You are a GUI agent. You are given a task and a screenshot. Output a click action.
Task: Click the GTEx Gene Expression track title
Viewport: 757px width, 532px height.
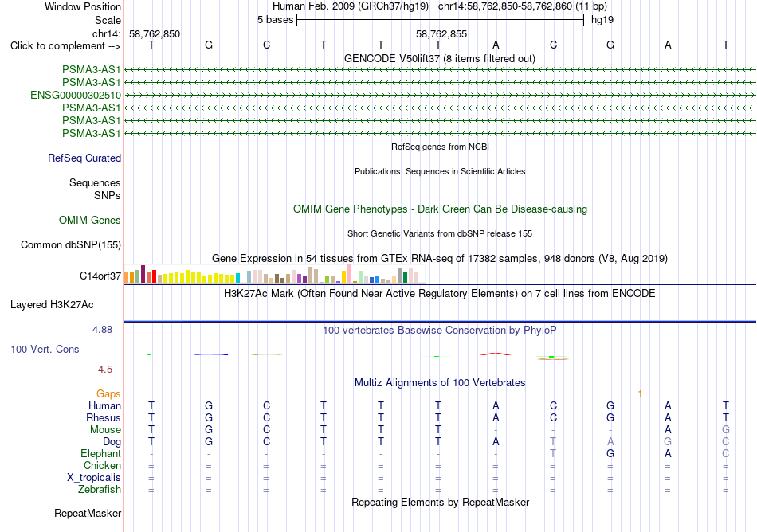[440, 259]
